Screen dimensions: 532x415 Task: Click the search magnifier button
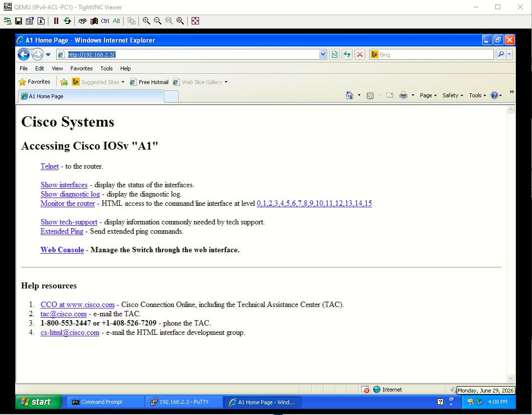click(501, 54)
